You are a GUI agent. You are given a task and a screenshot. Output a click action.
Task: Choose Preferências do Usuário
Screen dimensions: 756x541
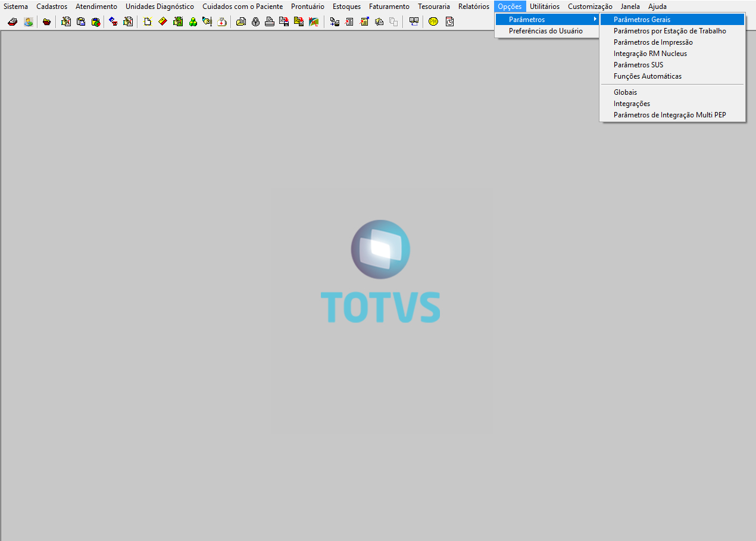[x=547, y=31]
